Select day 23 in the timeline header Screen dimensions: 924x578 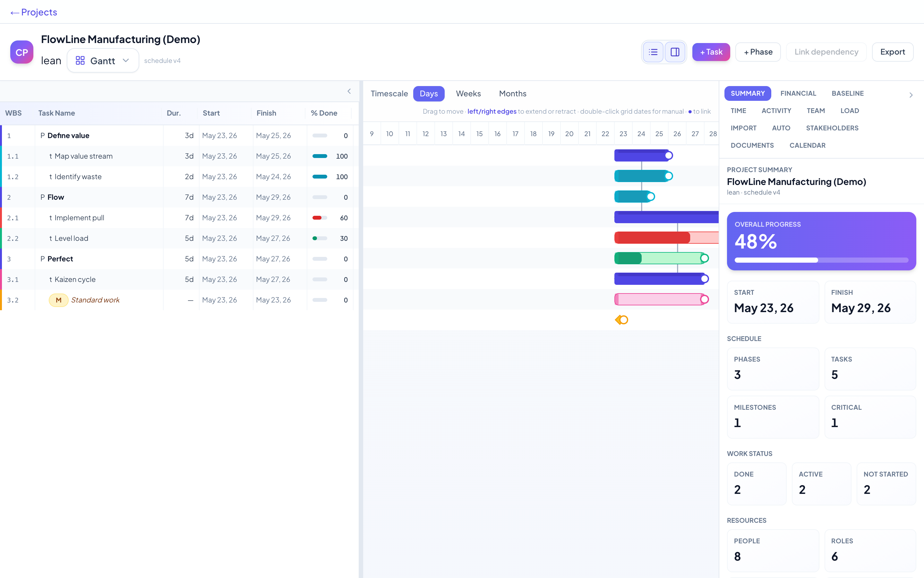click(x=623, y=134)
